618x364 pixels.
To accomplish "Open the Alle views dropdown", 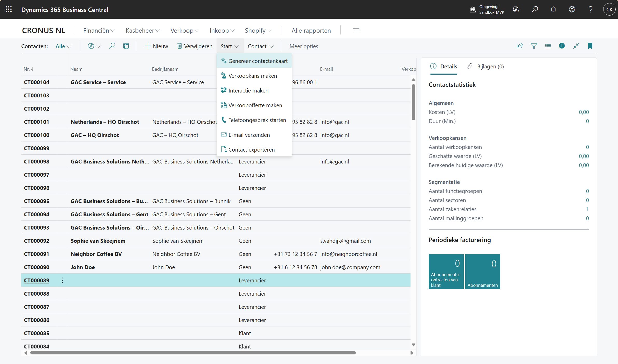I will pyautogui.click(x=63, y=46).
